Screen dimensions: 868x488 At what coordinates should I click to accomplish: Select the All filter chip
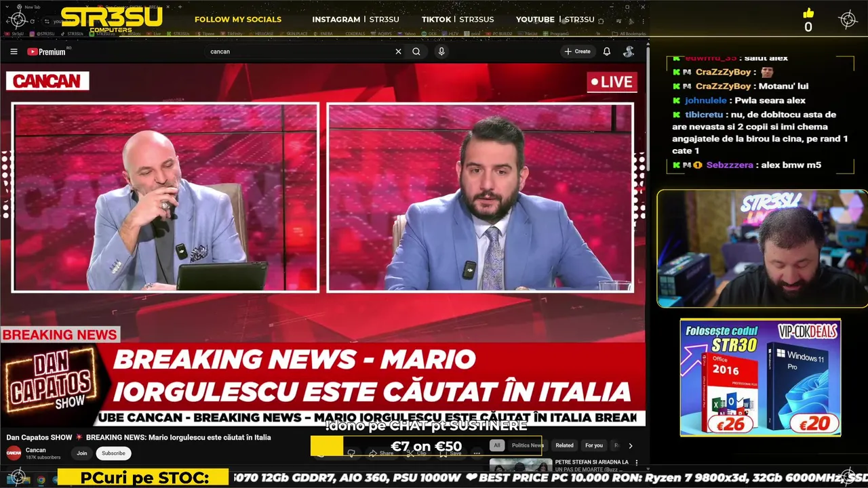coord(497,445)
